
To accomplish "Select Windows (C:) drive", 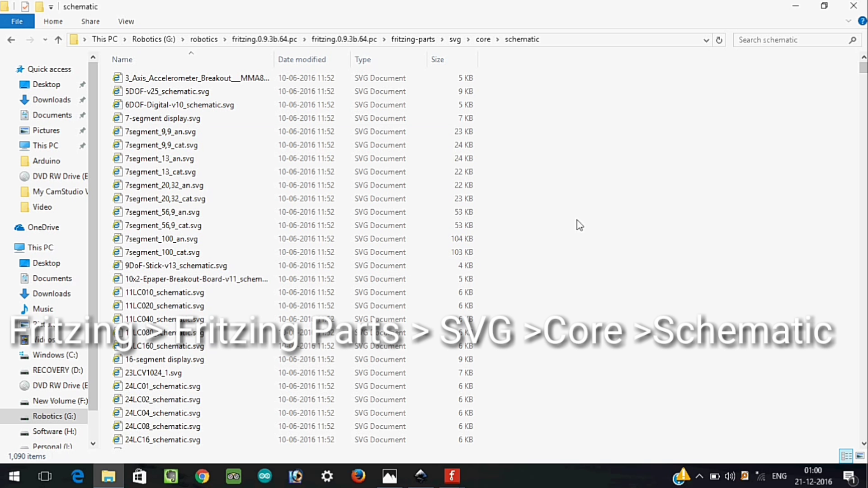I will point(55,355).
